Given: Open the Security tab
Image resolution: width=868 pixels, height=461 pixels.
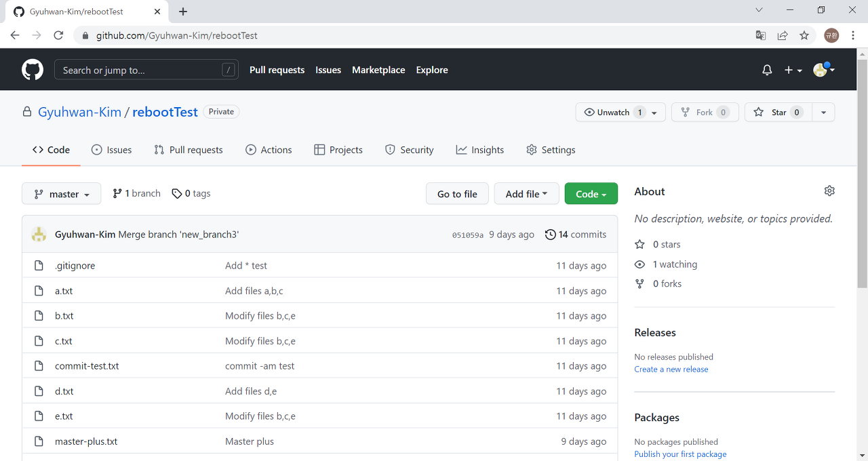Looking at the screenshot, I should click(410, 150).
